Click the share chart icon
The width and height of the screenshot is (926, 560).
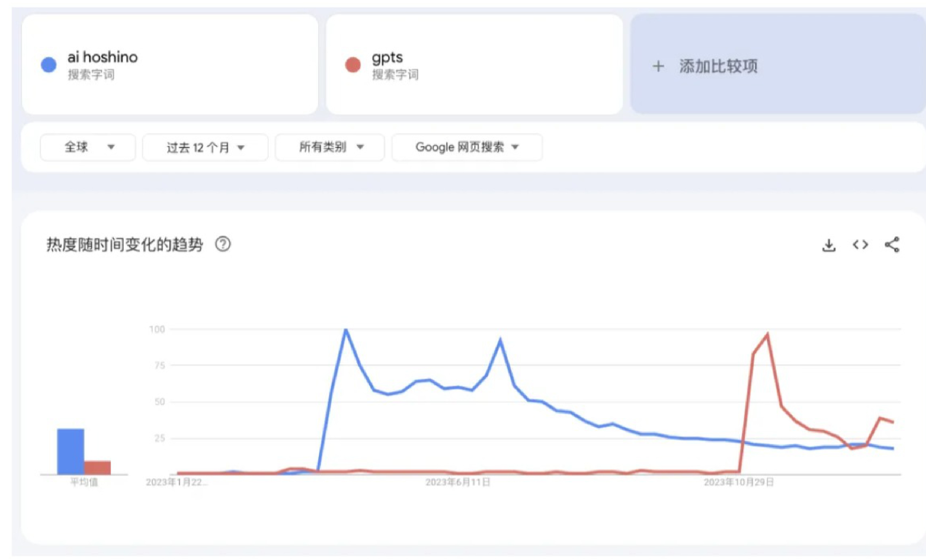tap(892, 245)
